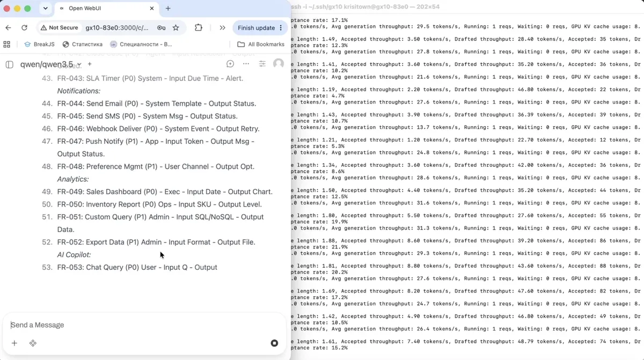Click 'ptance rate: 21.9%' in the terminal
The width and height of the screenshot is (644, 360).
pos(319,247)
